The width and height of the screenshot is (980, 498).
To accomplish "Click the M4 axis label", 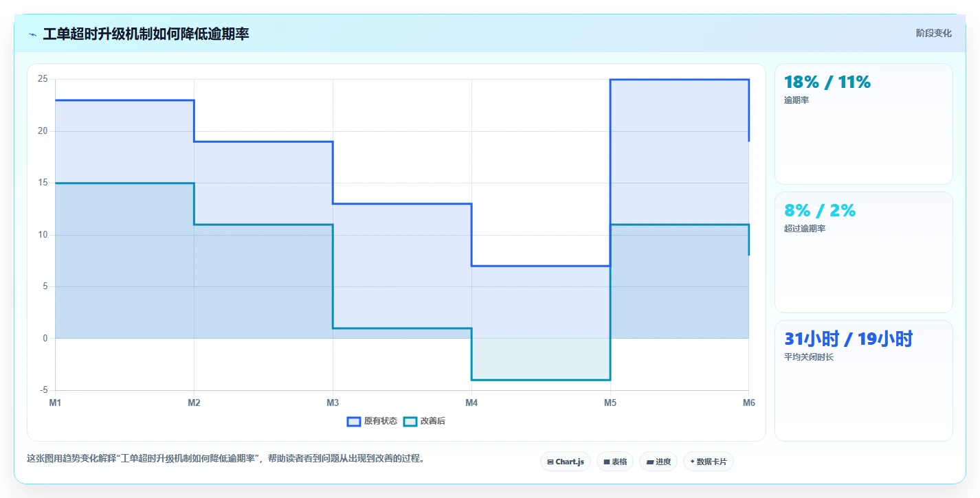I will point(471,403).
